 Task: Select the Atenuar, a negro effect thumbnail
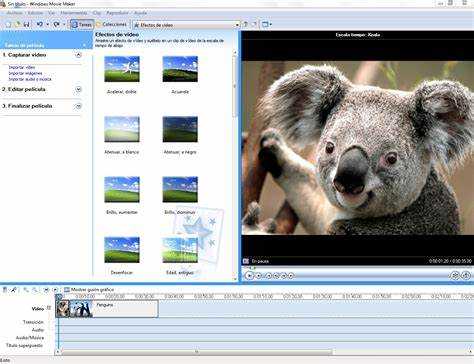pyautogui.click(x=180, y=129)
